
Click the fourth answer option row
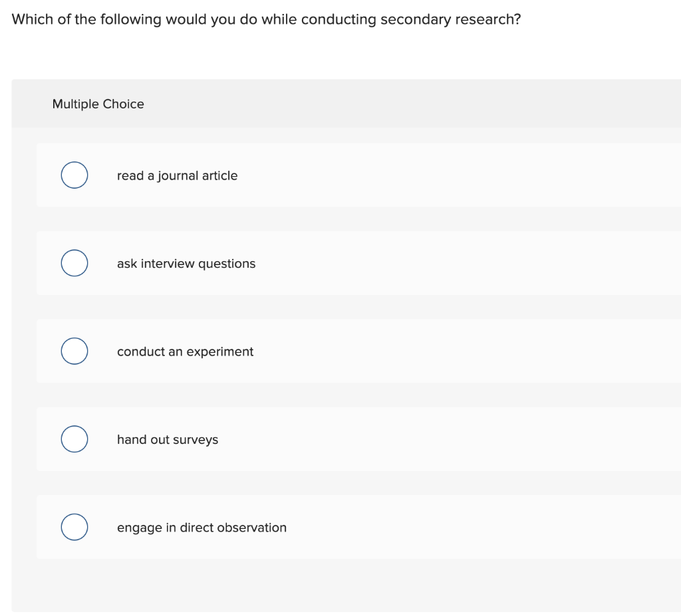pyautogui.click(x=333, y=439)
